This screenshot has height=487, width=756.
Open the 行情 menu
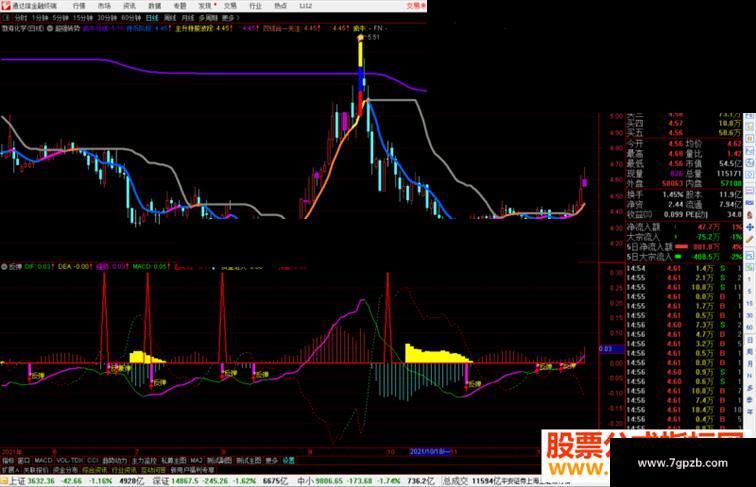pyautogui.click(x=79, y=6)
